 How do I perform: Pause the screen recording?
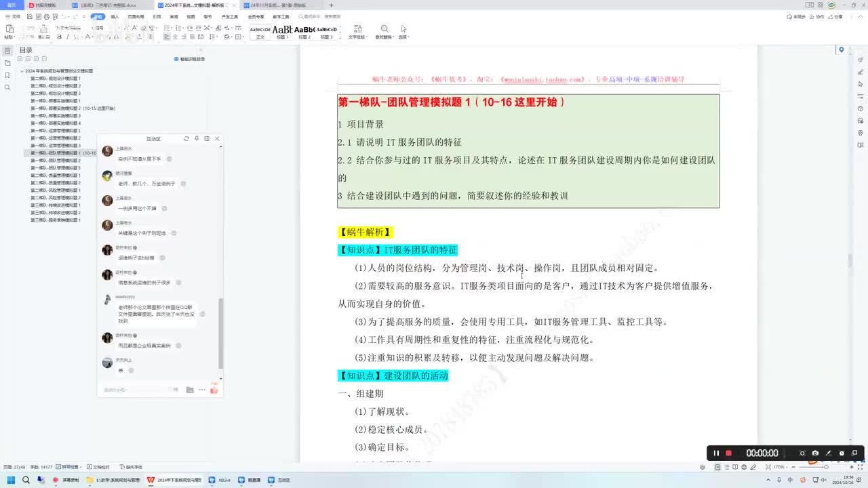point(716,453)
